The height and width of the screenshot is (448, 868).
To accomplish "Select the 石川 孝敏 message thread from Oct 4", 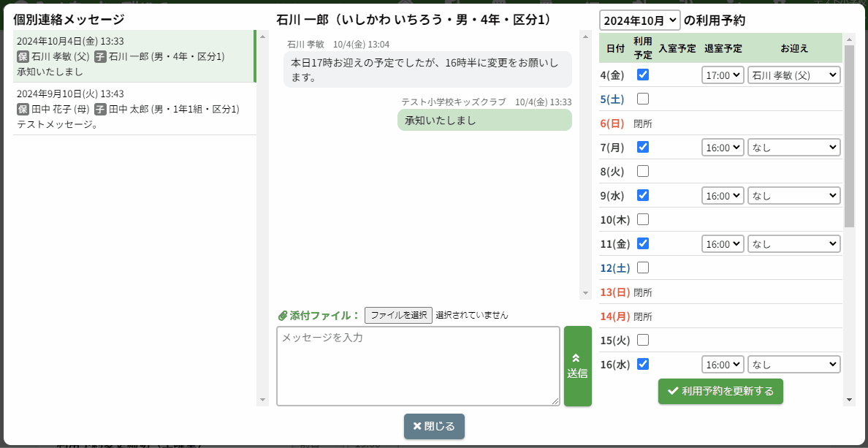I will pyautogui.click(x=133, y=56).
